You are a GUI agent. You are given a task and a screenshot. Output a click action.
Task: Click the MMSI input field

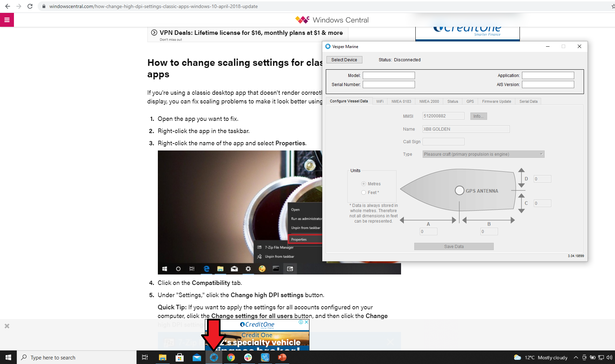pyautogui.click(x=443, y=116)
